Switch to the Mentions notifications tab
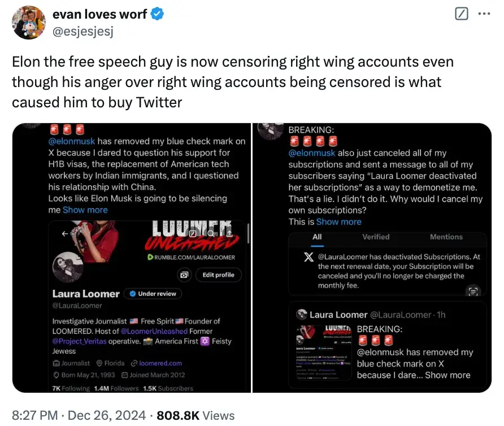 [x=446, y=237]
